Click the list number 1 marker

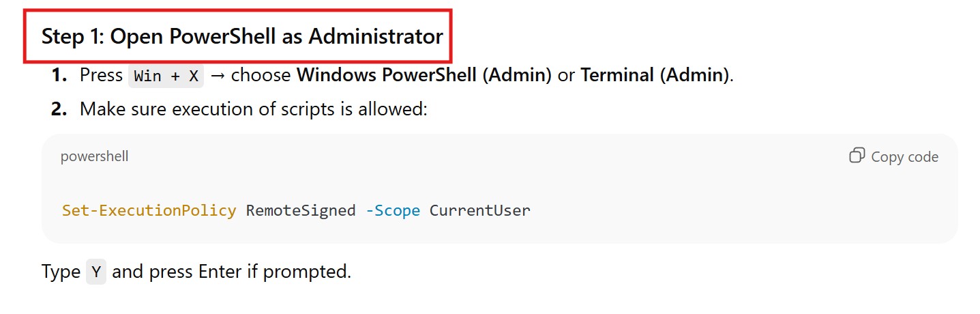(x=59, y=75)
